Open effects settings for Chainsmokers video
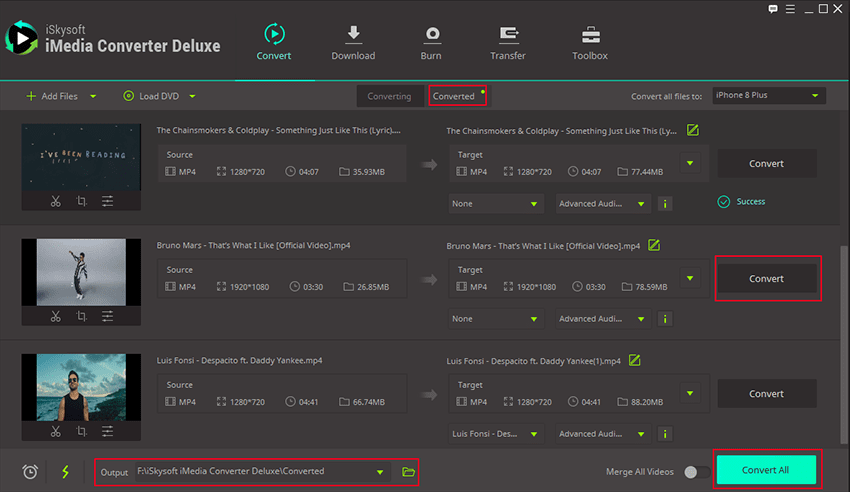Screen dimensions: 850x492 107,202
